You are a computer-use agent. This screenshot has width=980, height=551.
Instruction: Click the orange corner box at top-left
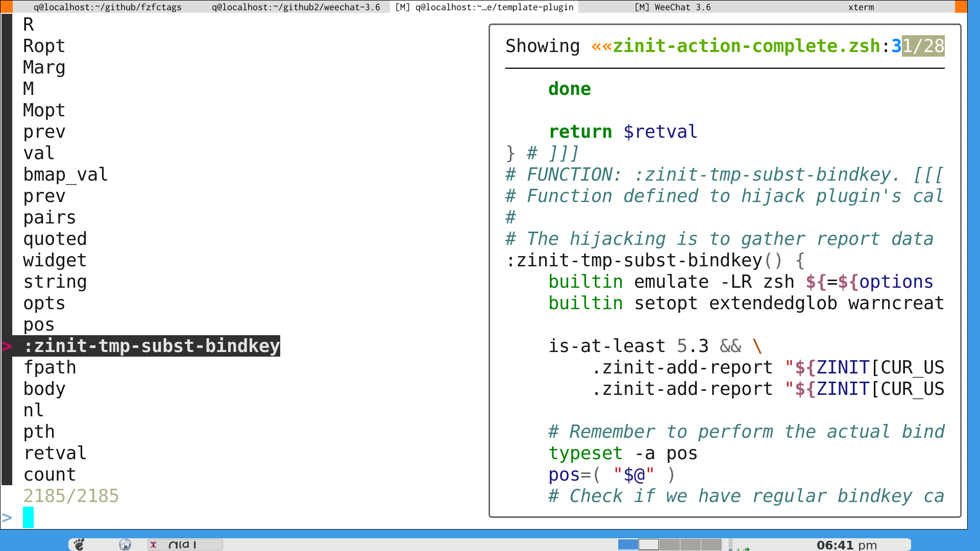[6, 7]
